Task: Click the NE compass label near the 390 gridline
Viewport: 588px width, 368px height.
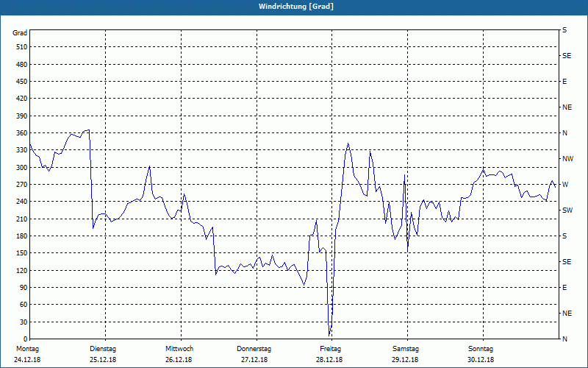Action: click(567, 107)
